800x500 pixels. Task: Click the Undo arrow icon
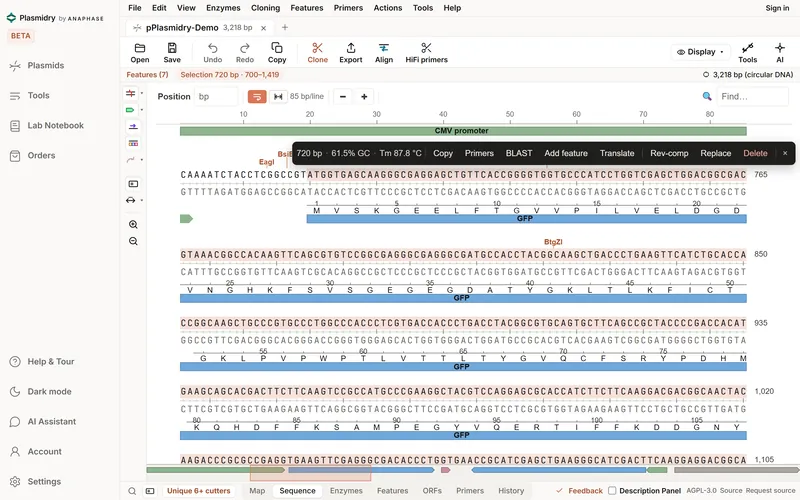pyautogui.click(x=213, y=48)
